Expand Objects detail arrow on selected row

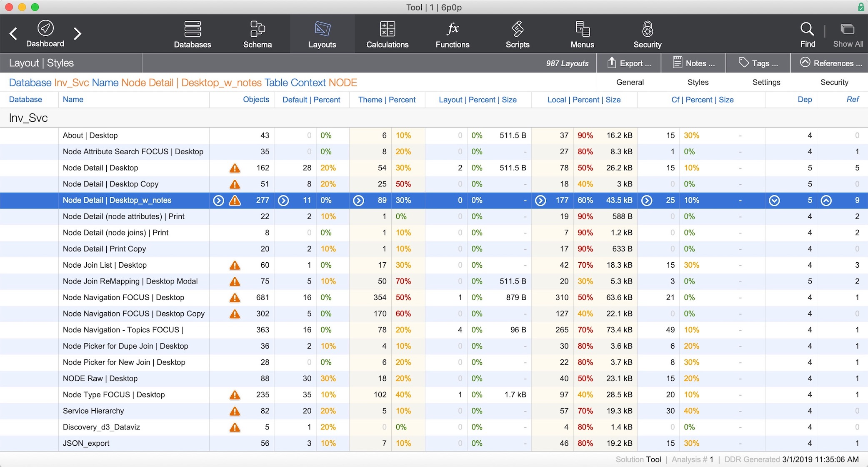tap(218, 201)
